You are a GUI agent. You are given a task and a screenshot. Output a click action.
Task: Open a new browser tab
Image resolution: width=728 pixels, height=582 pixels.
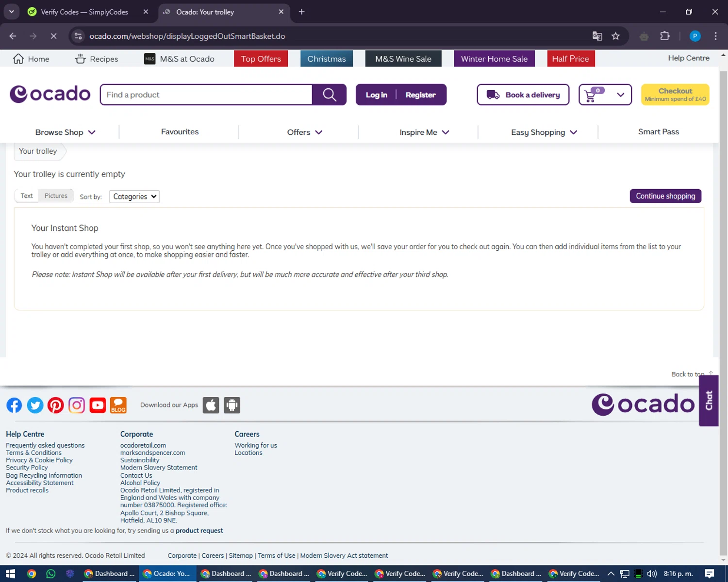(x=301, y=12)
